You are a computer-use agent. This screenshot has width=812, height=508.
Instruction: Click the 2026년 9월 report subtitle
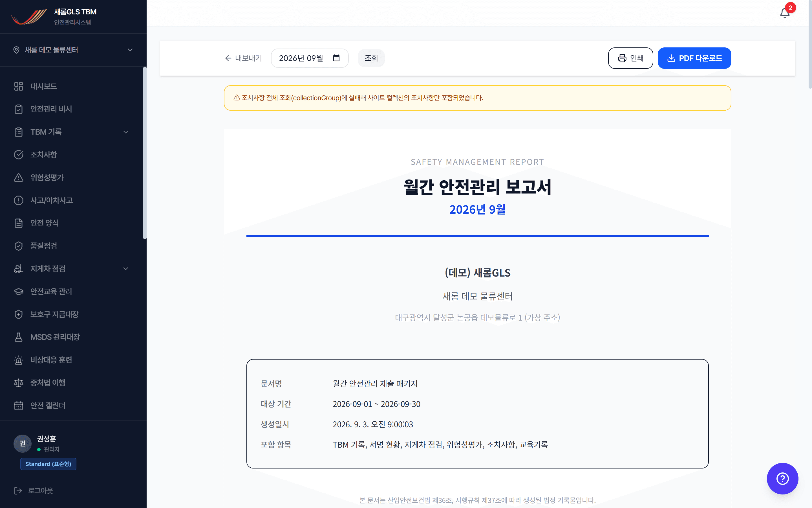coord(477,209)
